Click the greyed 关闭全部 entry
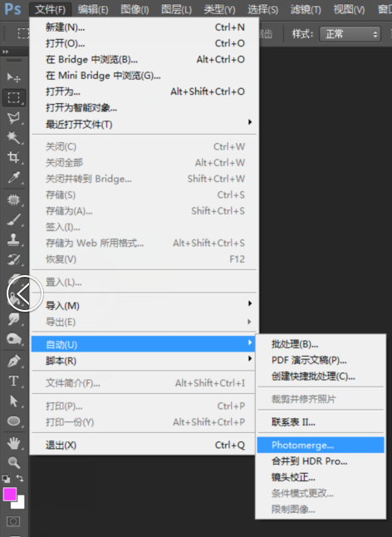392x537 pixels. [x=144, y=162]
